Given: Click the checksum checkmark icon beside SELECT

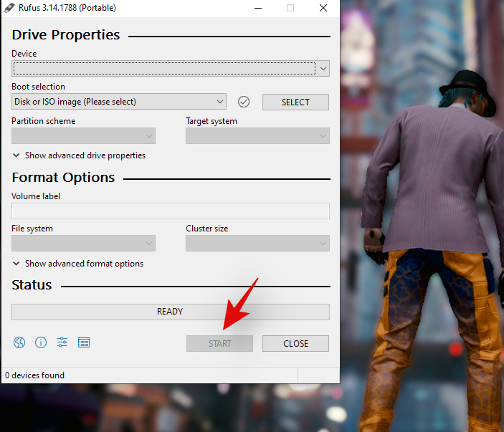Looking at the screenshot, I should click(244, 102).
